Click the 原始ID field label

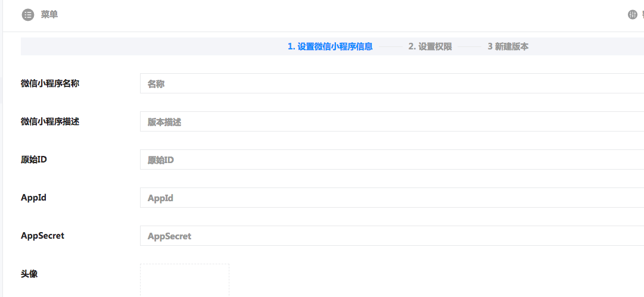(34, 160)
